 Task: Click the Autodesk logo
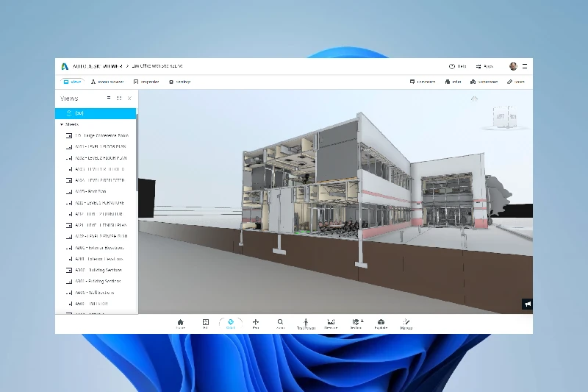click(x=65, y=66)
